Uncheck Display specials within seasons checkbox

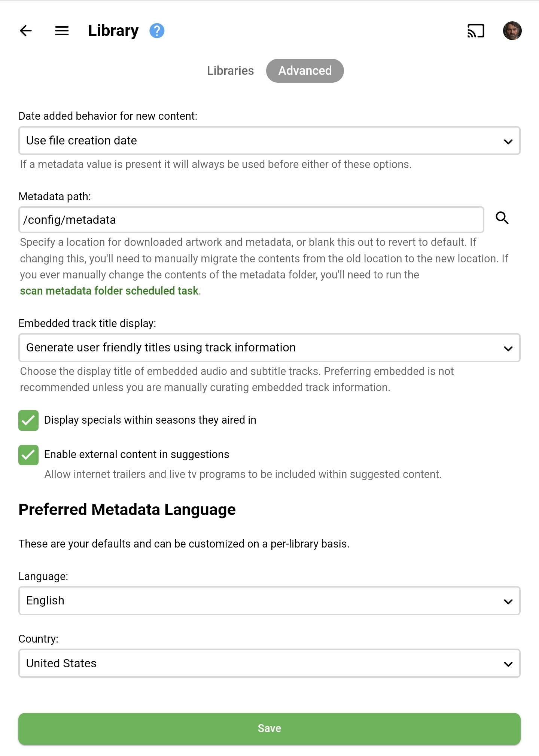[28, 420]
